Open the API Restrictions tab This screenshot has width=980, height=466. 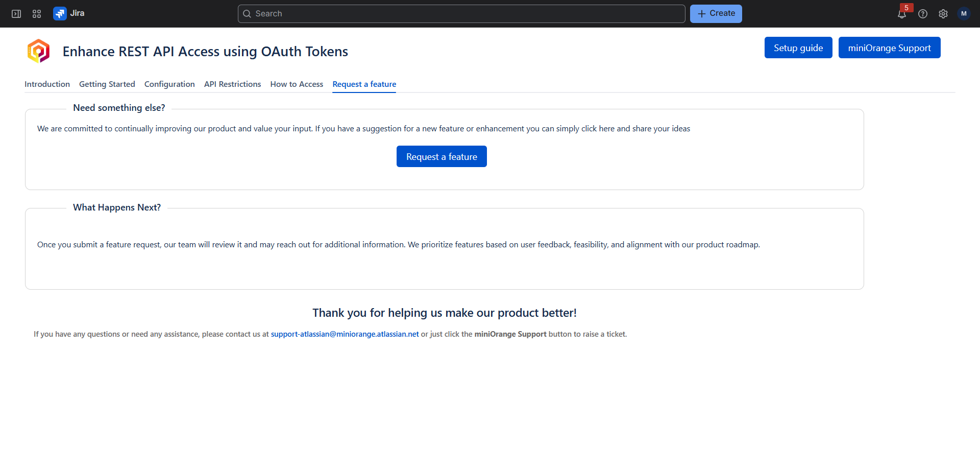coord(232,84)
